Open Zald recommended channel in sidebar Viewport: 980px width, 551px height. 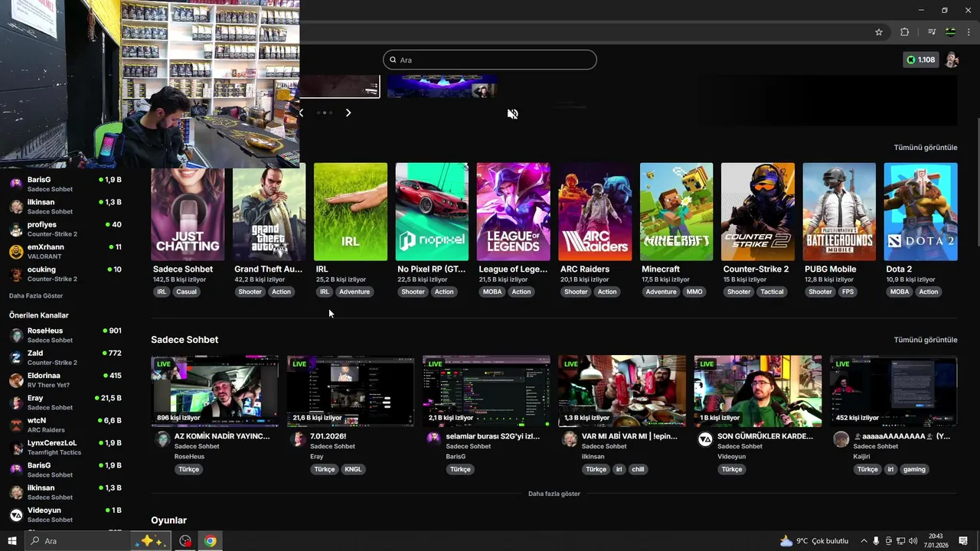(65, 357)
